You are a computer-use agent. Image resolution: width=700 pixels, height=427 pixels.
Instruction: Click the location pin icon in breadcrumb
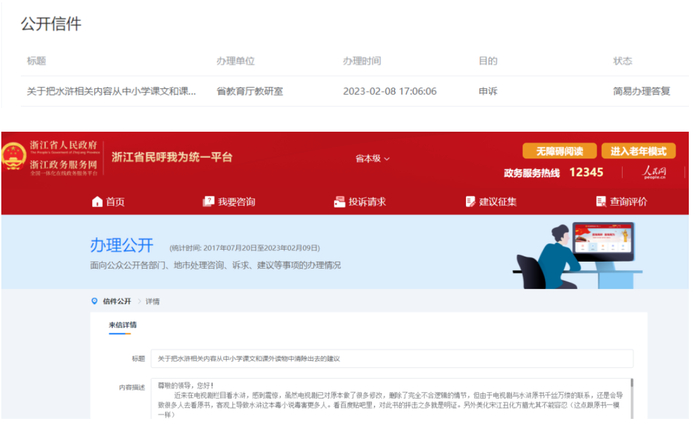(x=94, y=301)
